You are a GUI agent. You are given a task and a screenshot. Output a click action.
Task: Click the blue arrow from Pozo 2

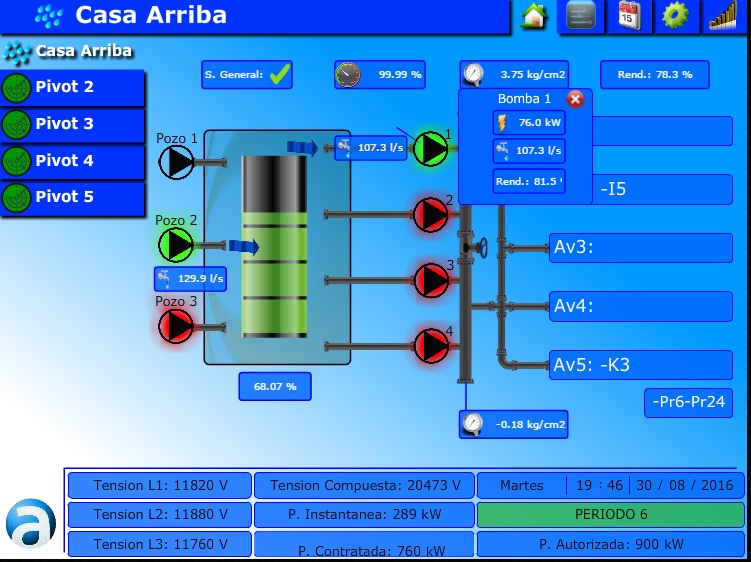(244, 247)
